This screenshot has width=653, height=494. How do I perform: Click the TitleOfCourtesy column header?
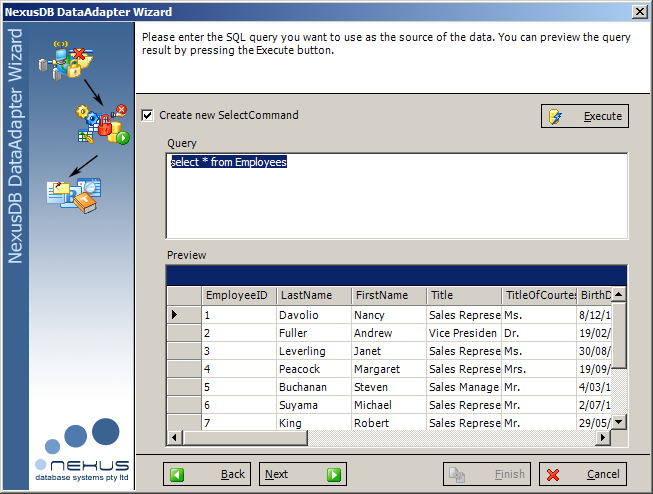pos(539,296)
